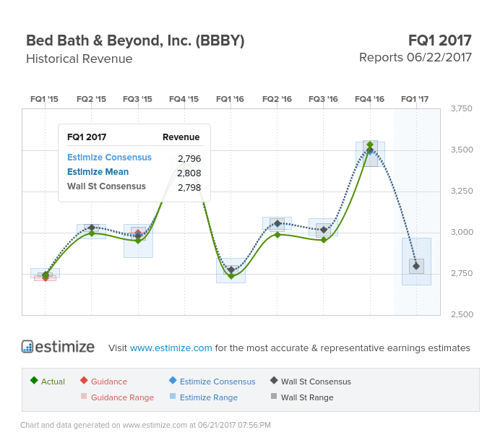Click the 2,796 consensus value
The height and width of the screenshot is (448, 495).
pyautogui.click(x=189, y=158)
